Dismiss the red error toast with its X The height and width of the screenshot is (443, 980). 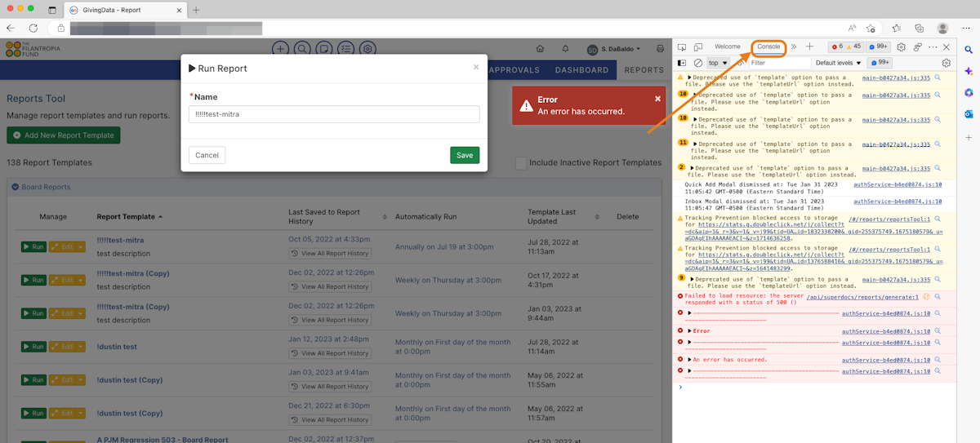pos(657,99)
